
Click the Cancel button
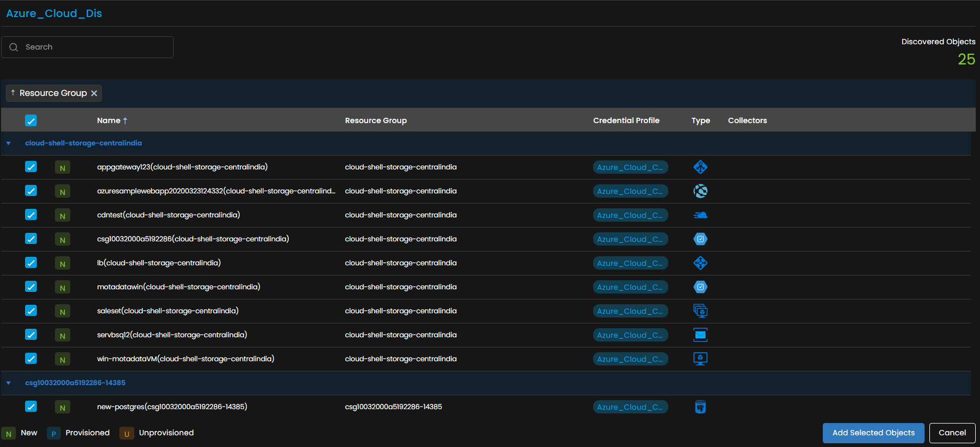(952, 433)
